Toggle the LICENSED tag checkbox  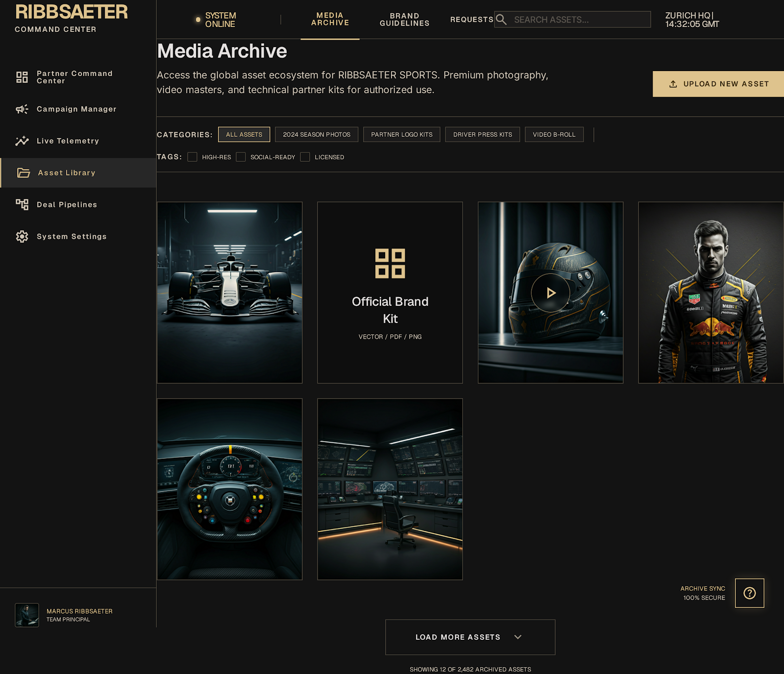305,157
